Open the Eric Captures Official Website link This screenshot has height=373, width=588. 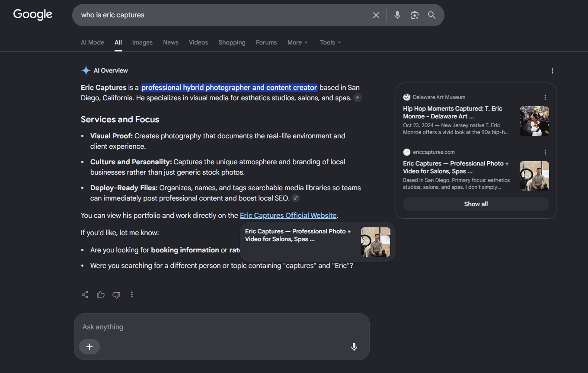[288, 216]
